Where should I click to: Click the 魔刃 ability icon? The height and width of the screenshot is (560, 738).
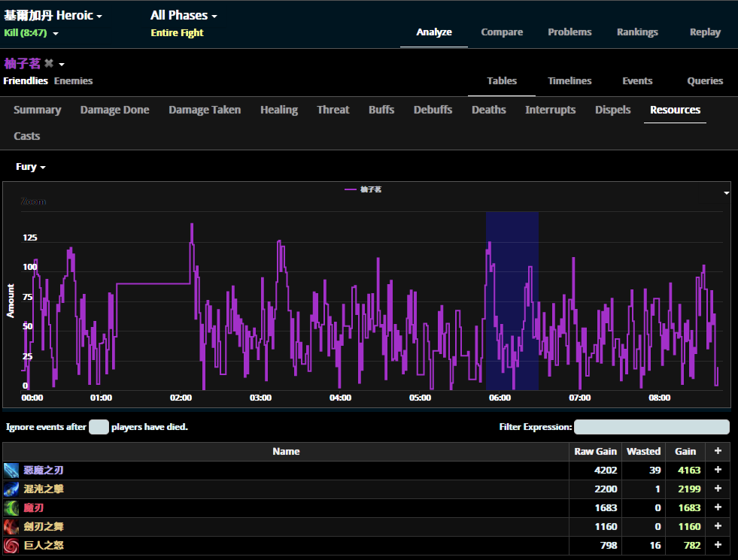pos(11,508)
